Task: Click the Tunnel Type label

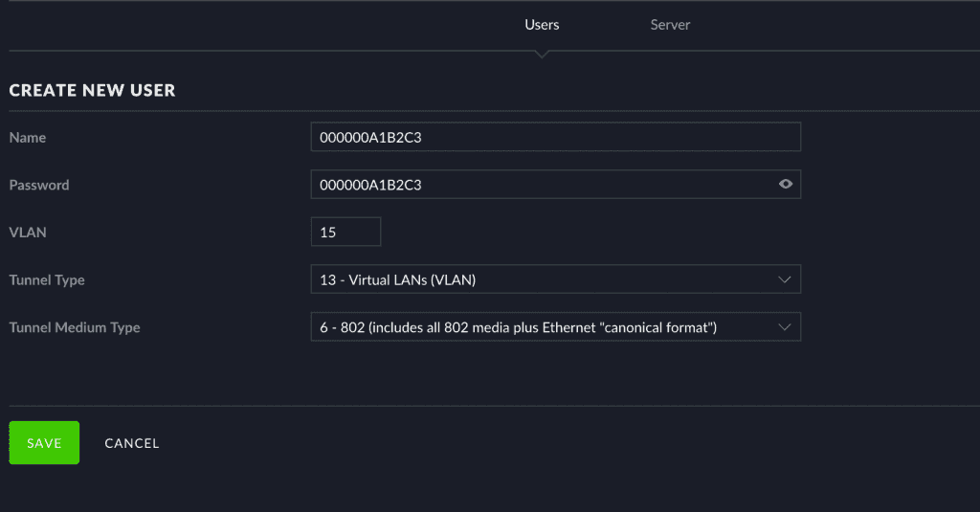Action: click(47, 280)
